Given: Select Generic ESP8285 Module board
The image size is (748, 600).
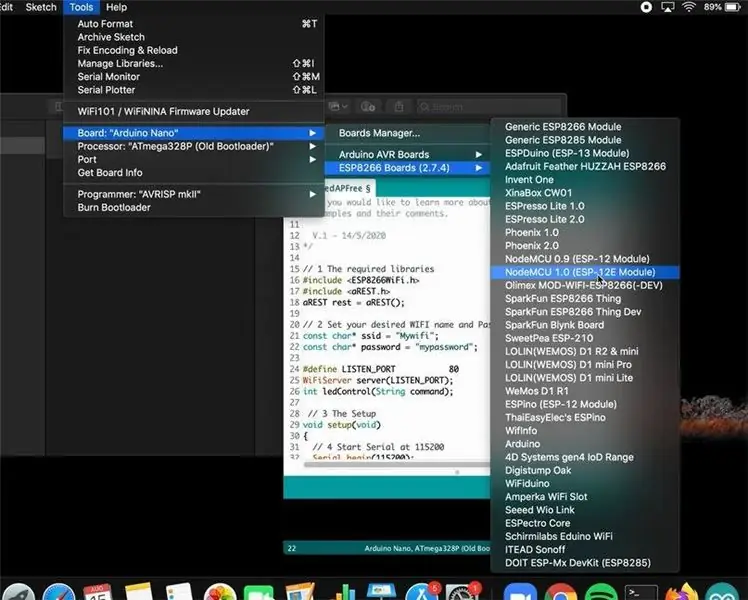Looking at the screenshot, I should (x=585, y=140).
